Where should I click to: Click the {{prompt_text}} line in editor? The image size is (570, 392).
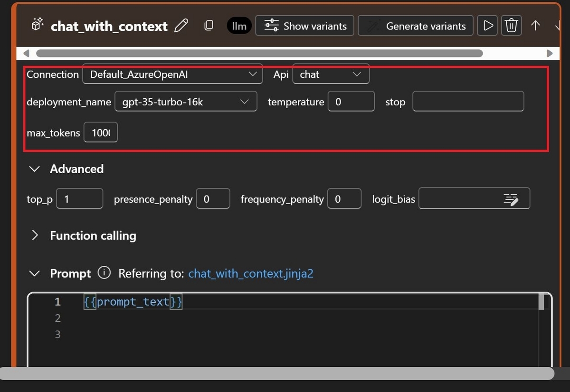tap(133, 301)
